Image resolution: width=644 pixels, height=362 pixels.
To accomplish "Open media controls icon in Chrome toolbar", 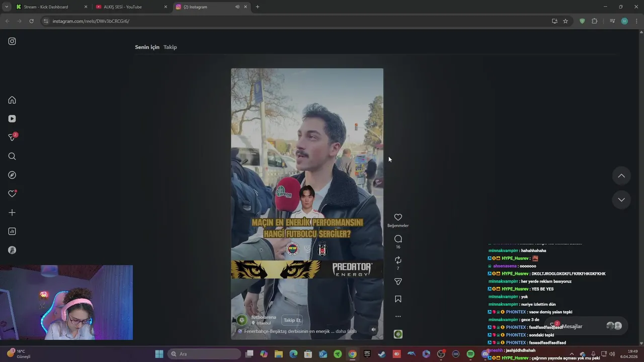I will pos(612,21).
